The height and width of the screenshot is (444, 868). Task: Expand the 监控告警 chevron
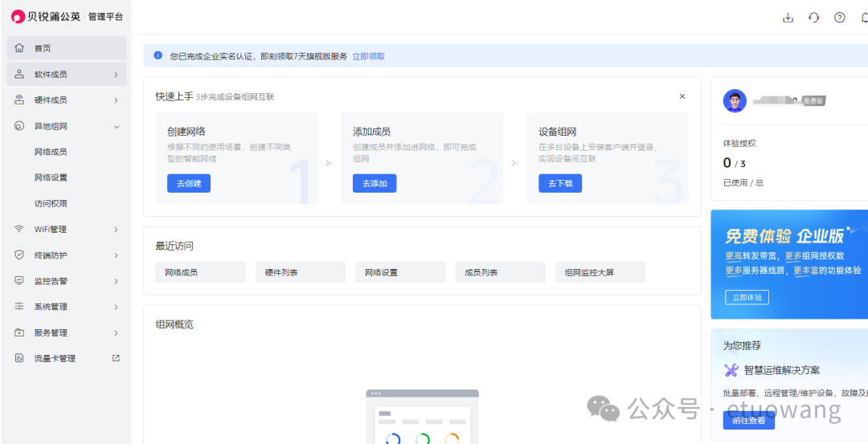116,281
